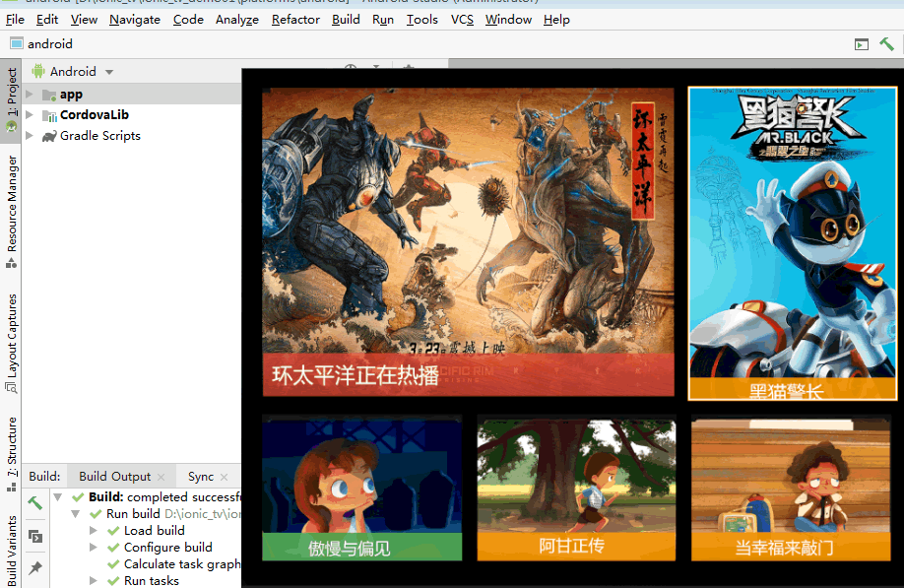Image resolution: width=904 pixels, height=588 pixels.
Task: Click the Resource Manager shapes icon
Action: point(11,263)
